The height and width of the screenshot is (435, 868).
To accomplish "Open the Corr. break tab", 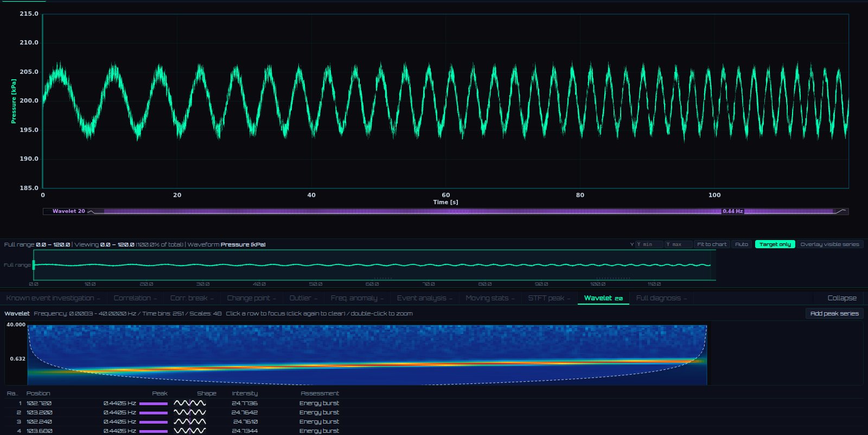I will click(x=192, y=298).
